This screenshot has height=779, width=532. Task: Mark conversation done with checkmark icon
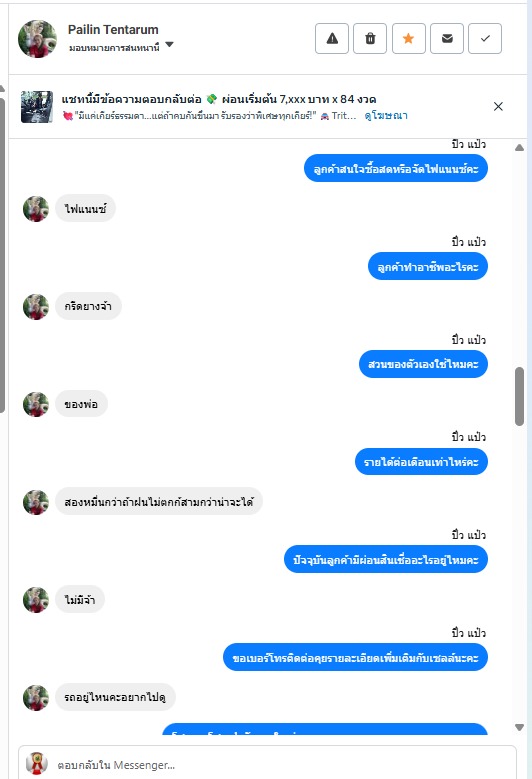485,38
